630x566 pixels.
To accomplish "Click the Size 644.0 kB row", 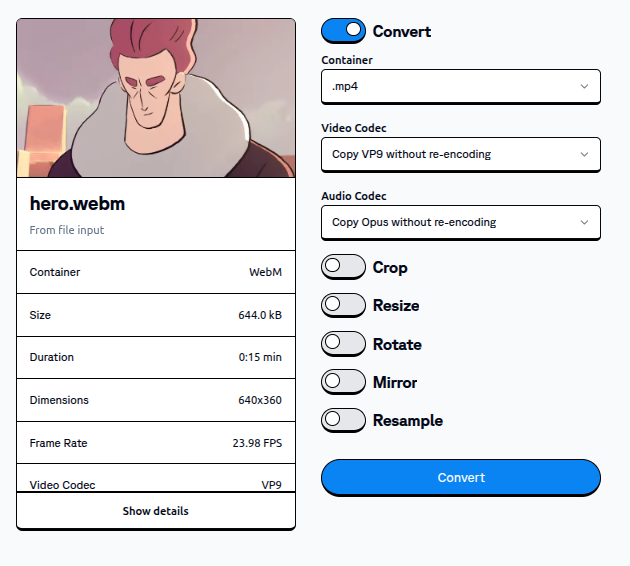I will click(156, 315).
